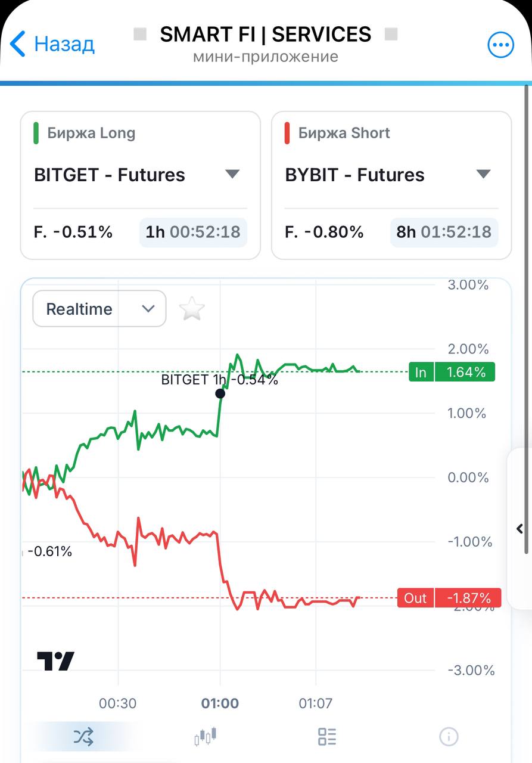
Task: Expand the side panel arrow handle
Action: click(519, 529)
